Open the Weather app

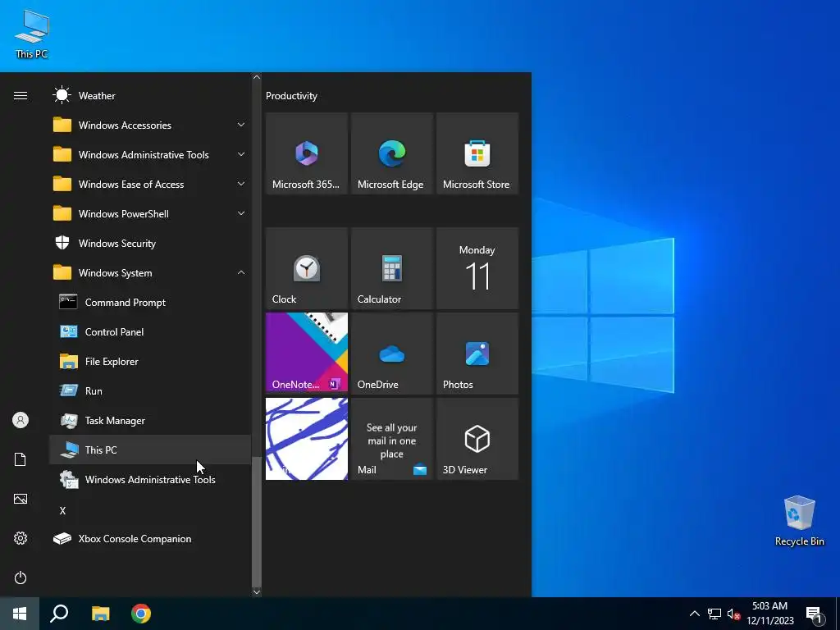pos(150,95)
